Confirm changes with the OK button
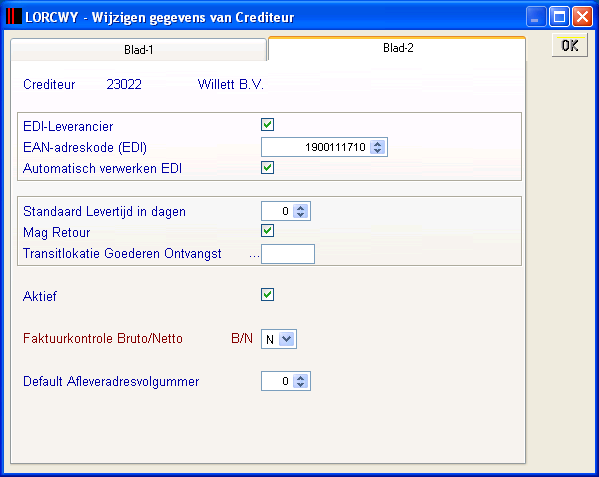Viewport: 599px width, 477px height. coord(570,46)
